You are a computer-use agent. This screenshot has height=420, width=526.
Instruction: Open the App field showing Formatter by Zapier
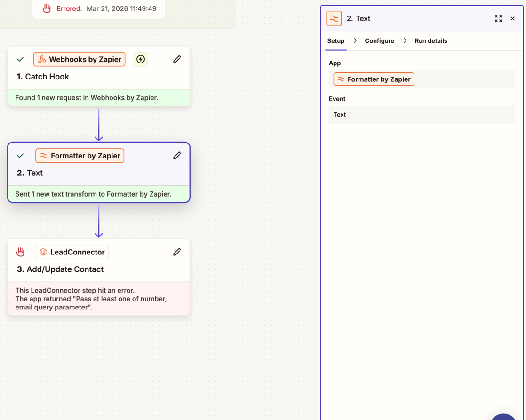tap(422, 79)
